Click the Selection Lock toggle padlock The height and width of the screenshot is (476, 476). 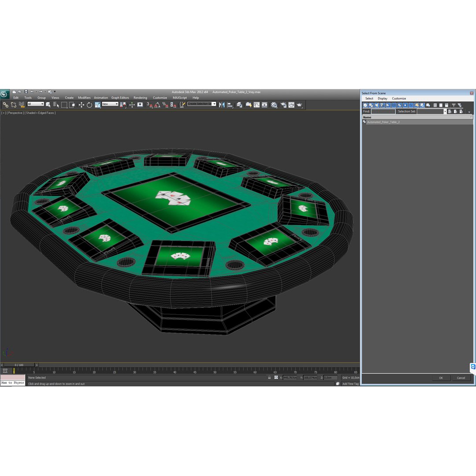click(x=269, y=378)
